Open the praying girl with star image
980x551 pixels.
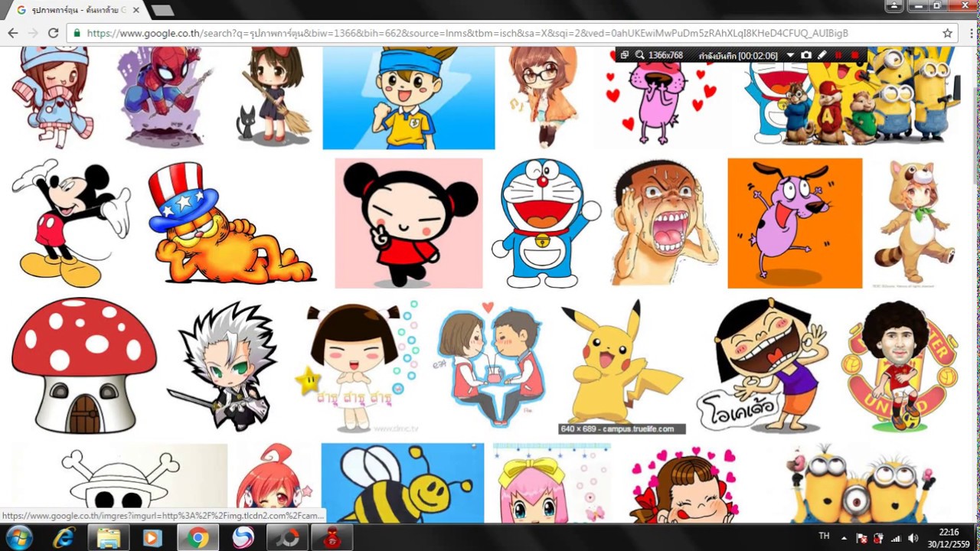click(358, 366)
